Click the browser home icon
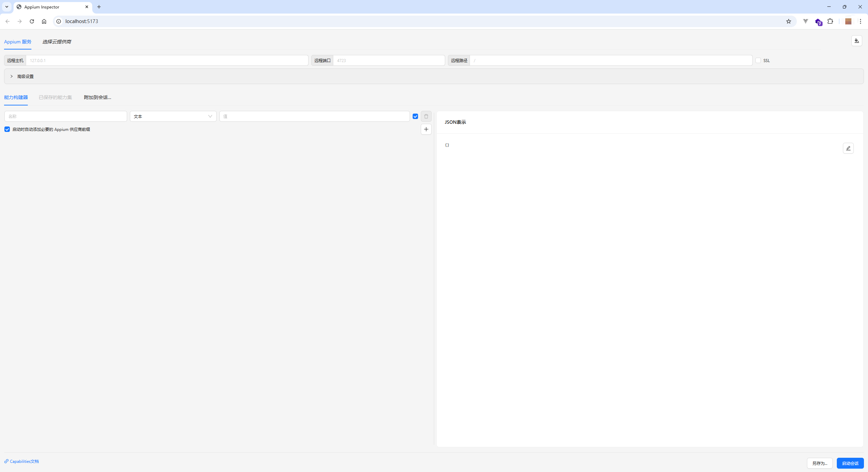The image size is (868, 472). tap(44, 21)
